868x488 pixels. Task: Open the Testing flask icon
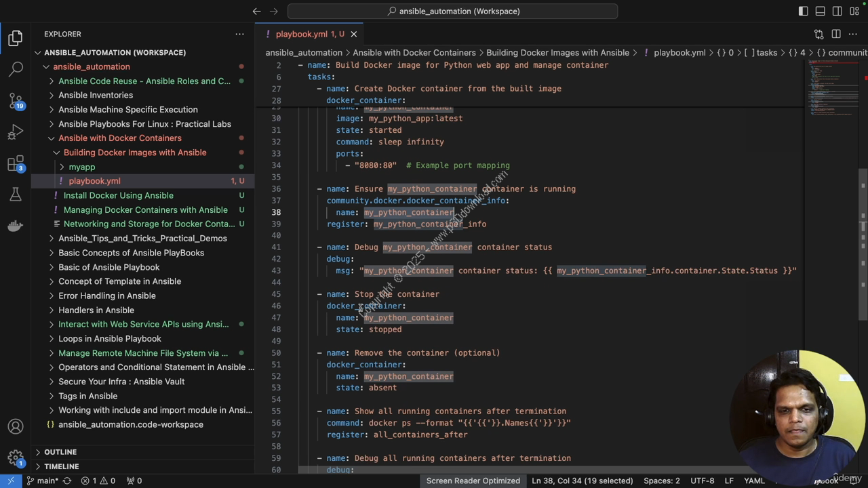point(16,195)
